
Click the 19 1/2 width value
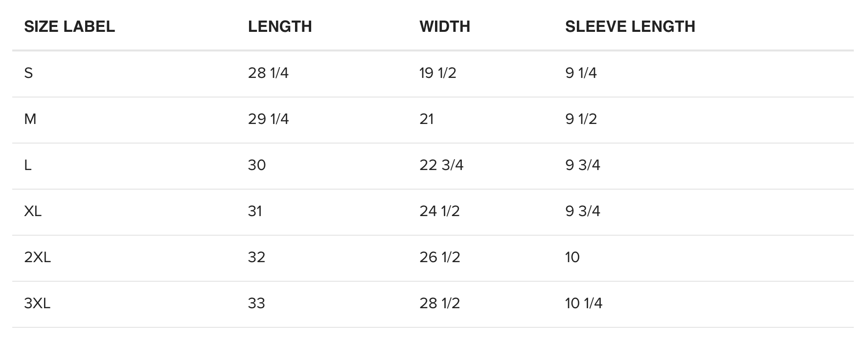(x=438, y=73)
